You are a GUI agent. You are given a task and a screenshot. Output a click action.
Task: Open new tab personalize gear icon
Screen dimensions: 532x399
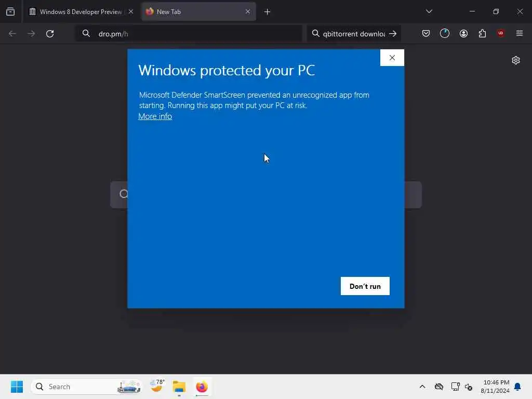(x=516, y=60)
